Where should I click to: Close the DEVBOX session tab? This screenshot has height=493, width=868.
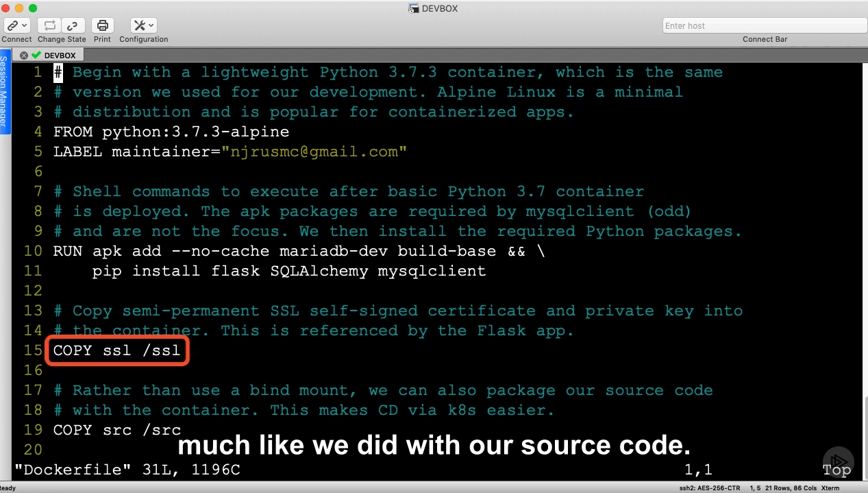(x=24, y=56)
